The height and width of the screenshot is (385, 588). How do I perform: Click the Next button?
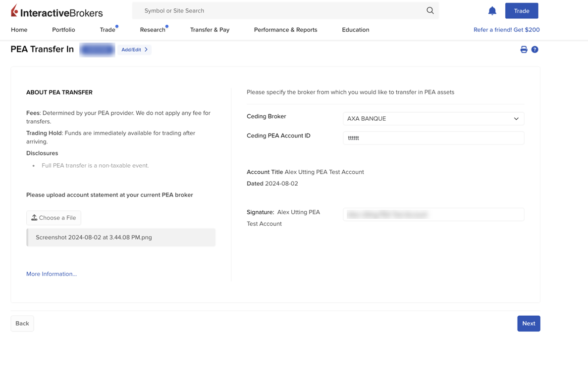(x=529, y=324)
